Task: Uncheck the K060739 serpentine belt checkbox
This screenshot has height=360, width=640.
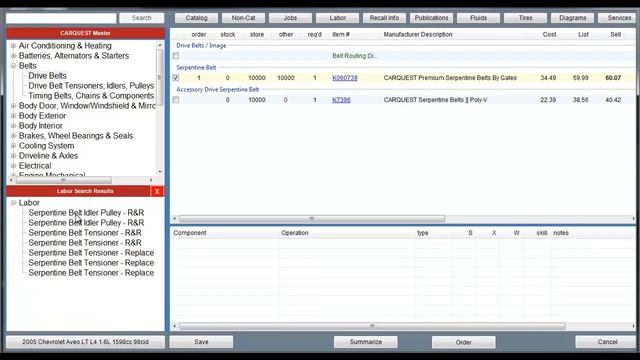Action: (x=176, y=78)
